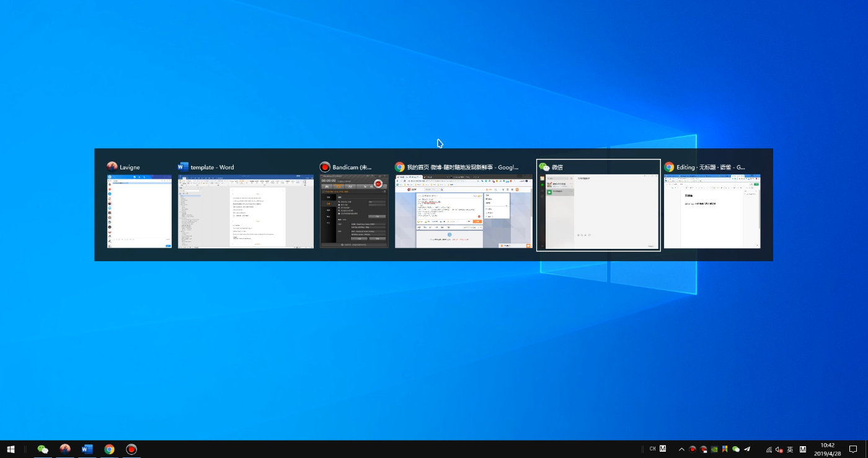The image size is (868, 458).
Task: Click the Bandicam icon in switcher header
Action: [x=325, y=167]
